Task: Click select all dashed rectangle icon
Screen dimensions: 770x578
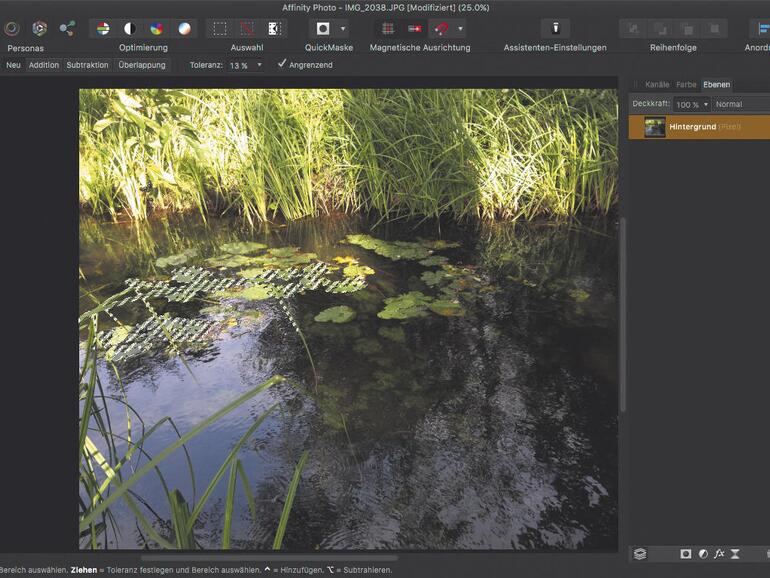Action: [220, 28]
